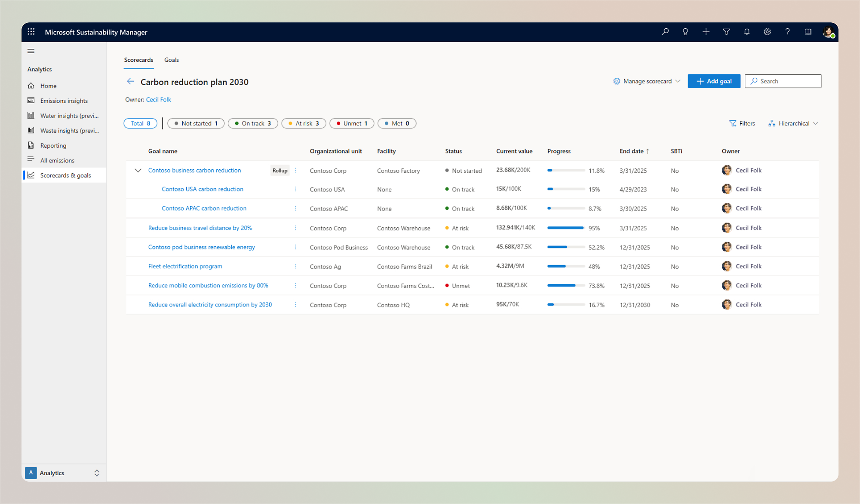Open Home in sidebar
This screenshot has height=504, width=860.
point(64,86)
